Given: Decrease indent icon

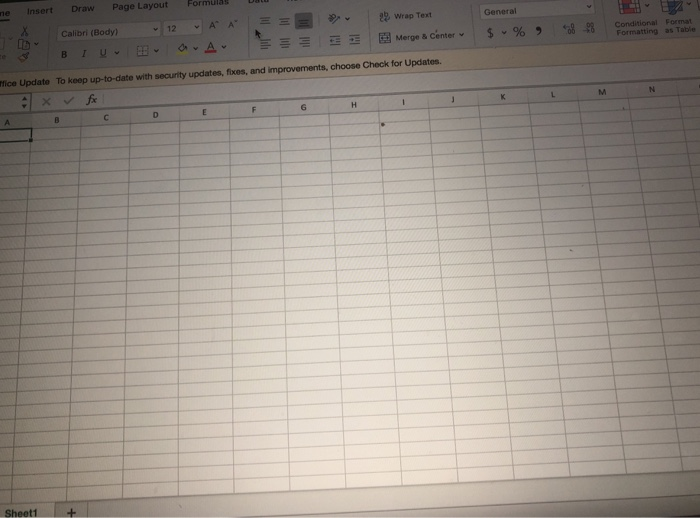Looking at the screenshot, I should point(335,41).
